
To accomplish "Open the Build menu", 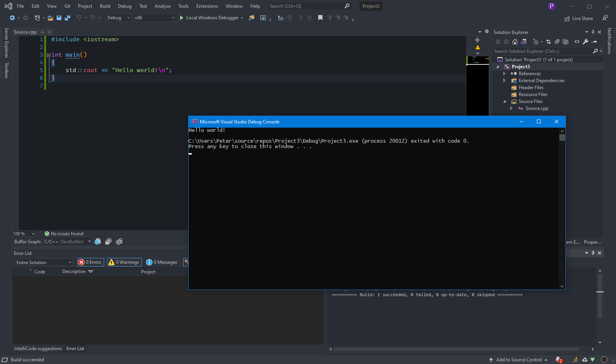I will [x=105, y=6].
